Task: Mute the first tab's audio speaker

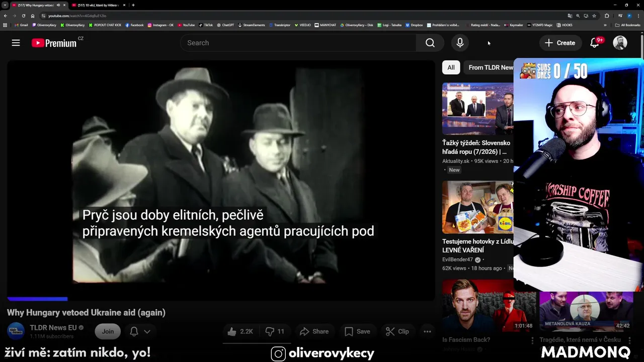Action: coord(58,5)
